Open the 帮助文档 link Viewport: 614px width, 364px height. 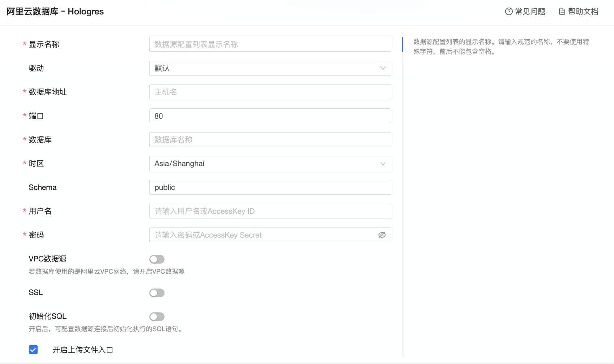pos(579,12)
